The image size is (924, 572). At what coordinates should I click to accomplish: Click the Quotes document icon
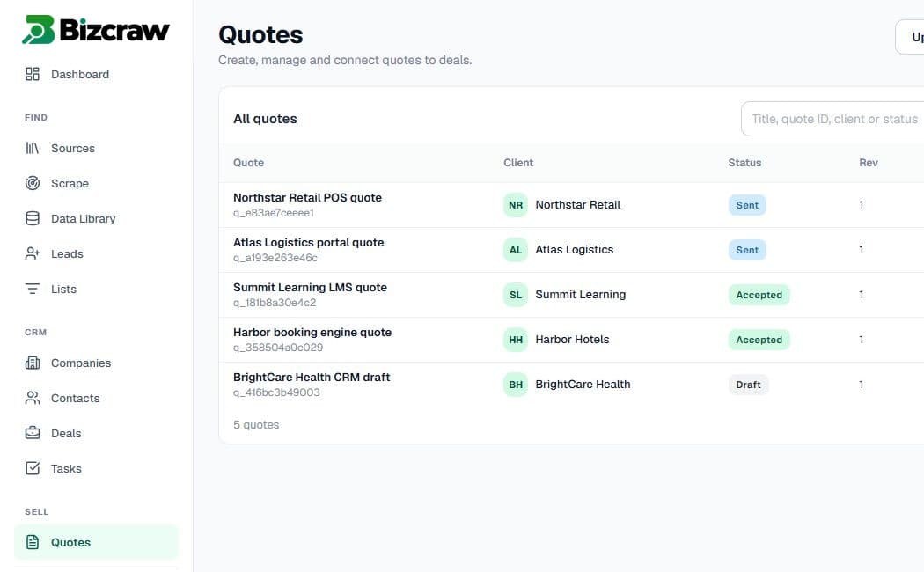tap(33, 542)
